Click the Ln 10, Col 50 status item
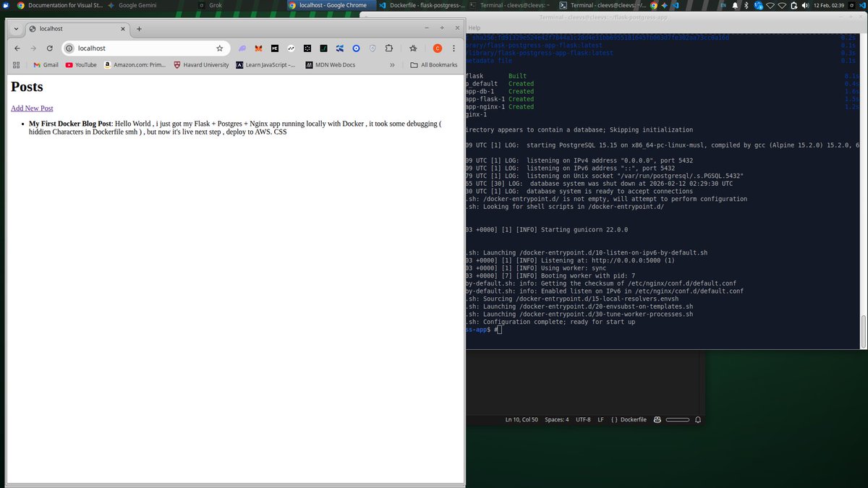The height and width of the screenshot is (488, 868). 522,419
